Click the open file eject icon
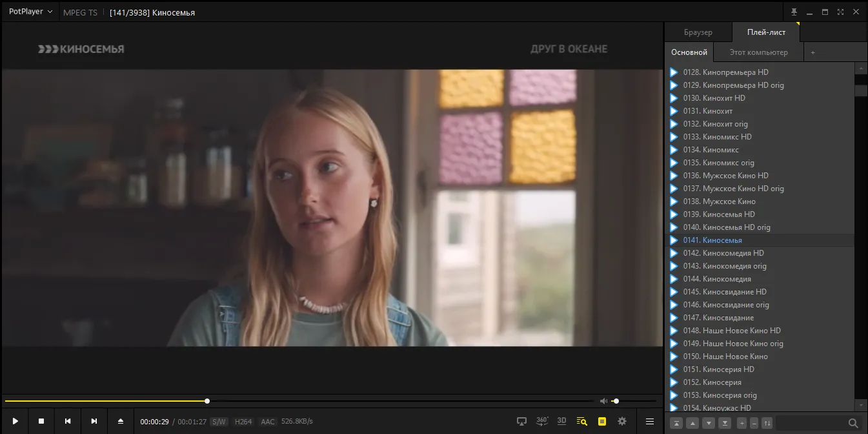The width and height of the screenshot is (868, 434). tap(120, 421)
